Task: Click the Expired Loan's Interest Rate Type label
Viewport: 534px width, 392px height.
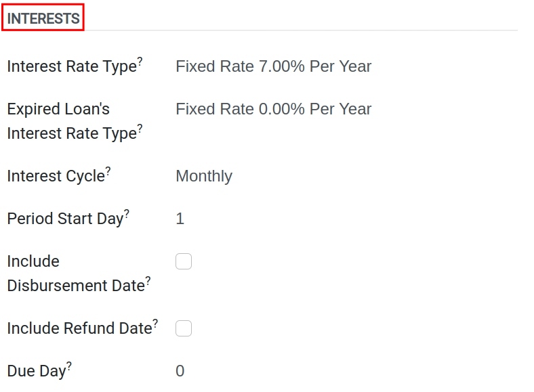Action: pos(72,121)
